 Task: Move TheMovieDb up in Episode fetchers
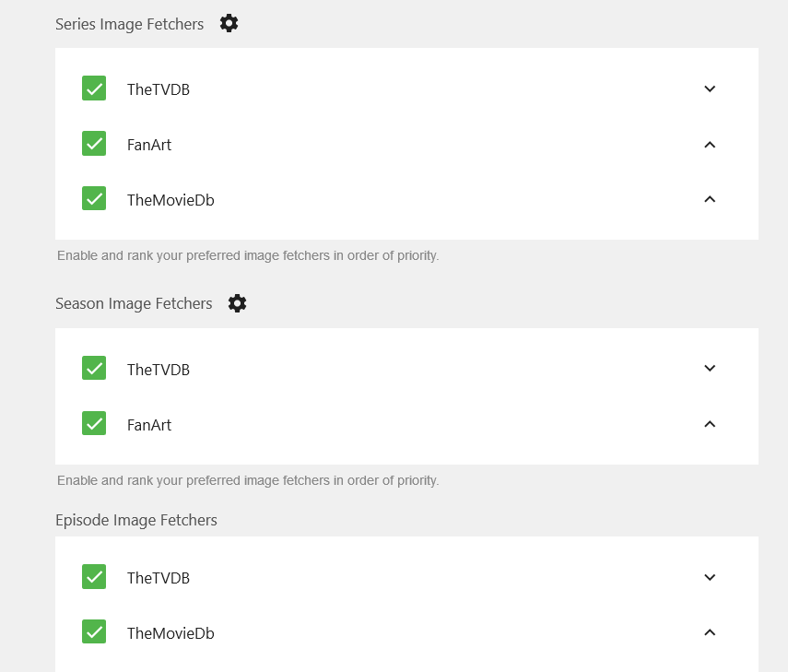coord(710,632)
